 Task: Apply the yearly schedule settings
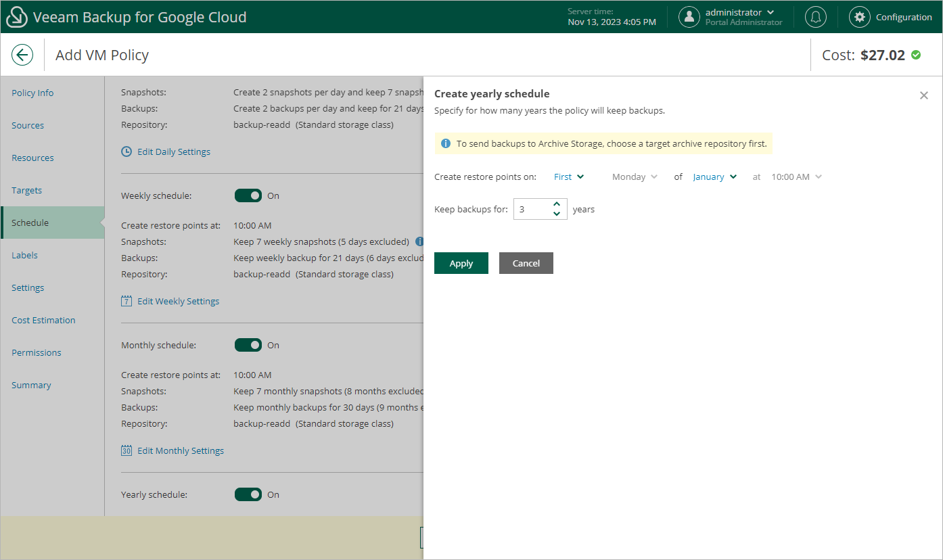click(461, 263)
